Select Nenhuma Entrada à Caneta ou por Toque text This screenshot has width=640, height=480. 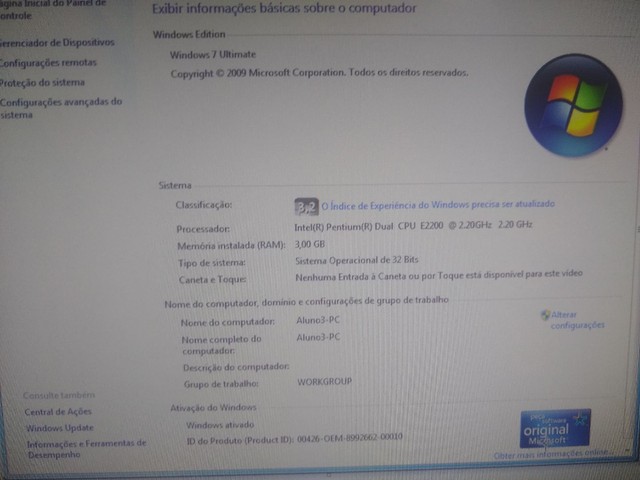pyautogui.click(x=439, y=276)
